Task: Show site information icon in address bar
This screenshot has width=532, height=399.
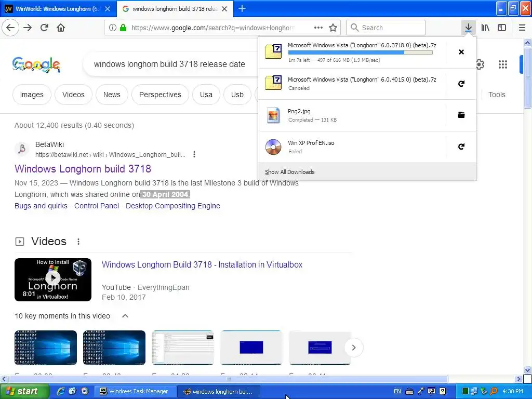Action: (x=113, y=28)
